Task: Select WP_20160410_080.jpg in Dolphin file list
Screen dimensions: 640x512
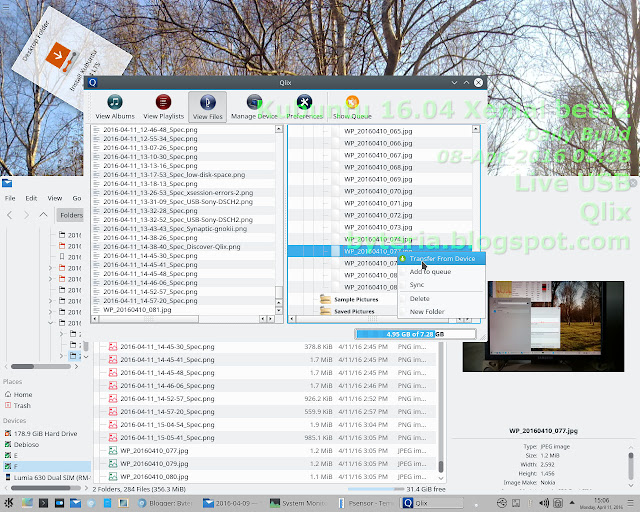Action: (154, 477)
